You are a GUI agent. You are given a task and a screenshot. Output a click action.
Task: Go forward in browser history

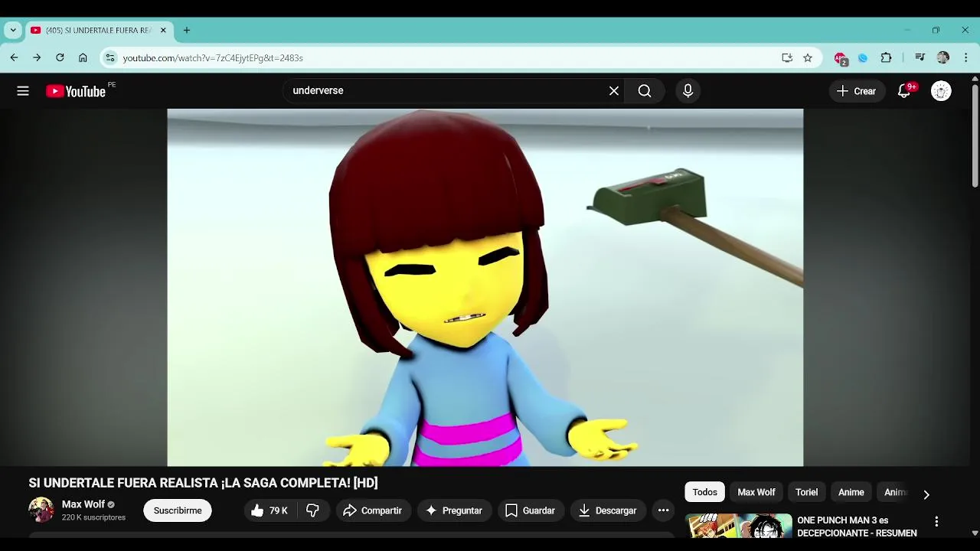(37, 57)
